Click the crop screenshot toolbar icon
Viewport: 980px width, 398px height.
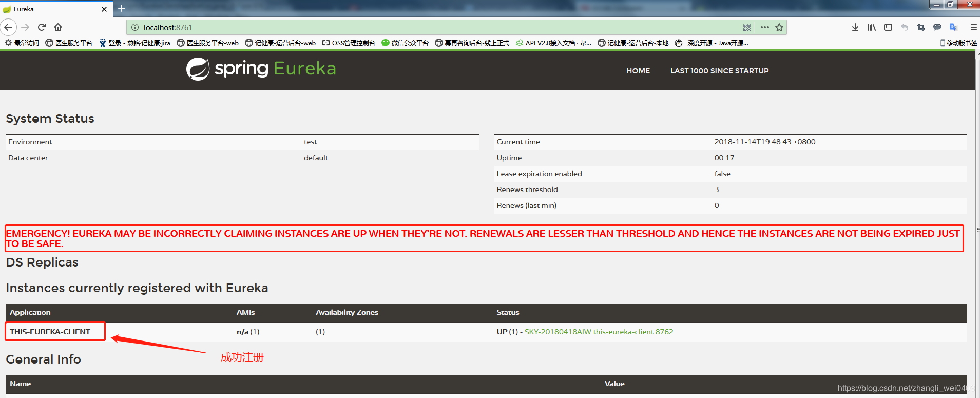point(921,27)
